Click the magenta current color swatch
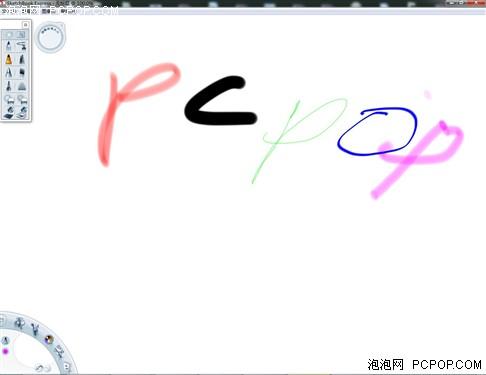The height and width of the screenshot is (375, 486). [x=5, y=351]
